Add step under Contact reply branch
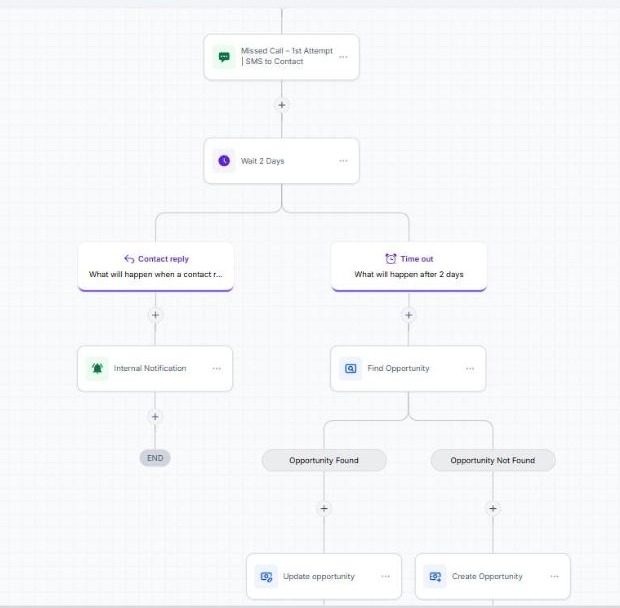 155,315
